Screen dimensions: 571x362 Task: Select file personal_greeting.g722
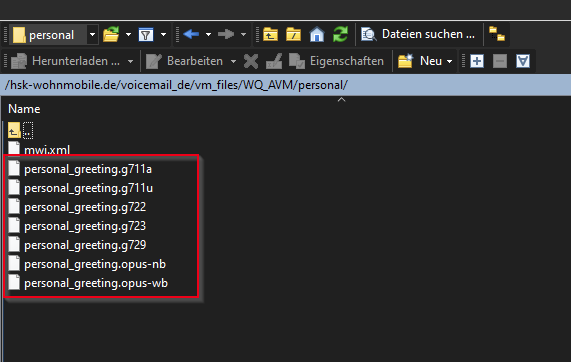tap(77, 207)
